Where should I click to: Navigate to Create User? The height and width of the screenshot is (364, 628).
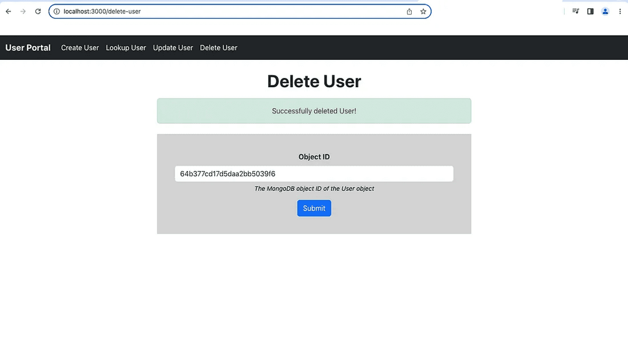80,48
